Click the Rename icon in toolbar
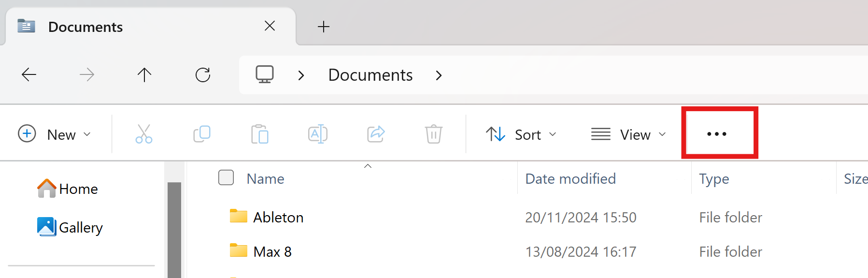Image resolution: width=868 pixels, height=278 pixels. [318, 134]
